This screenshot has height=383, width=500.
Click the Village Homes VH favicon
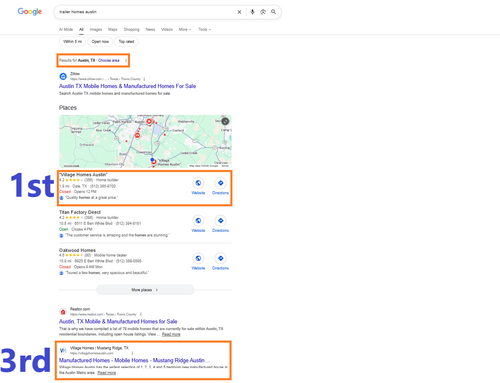[63, 350]
